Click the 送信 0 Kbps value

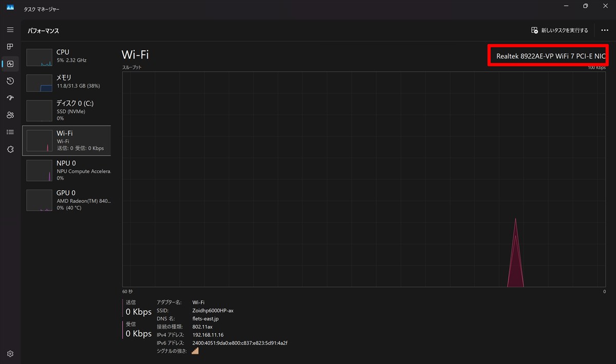pyautogui.click(x=139, y=312)
